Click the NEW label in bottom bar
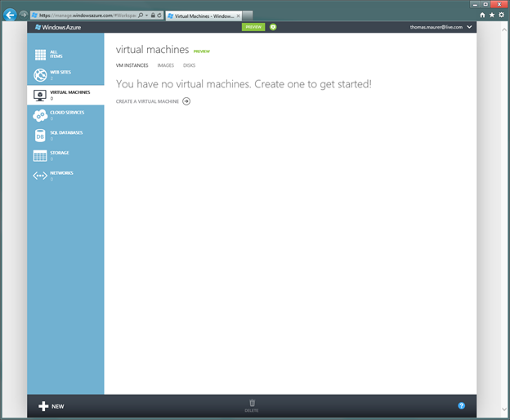The image size is (510, 420). (x=57, y=406)
